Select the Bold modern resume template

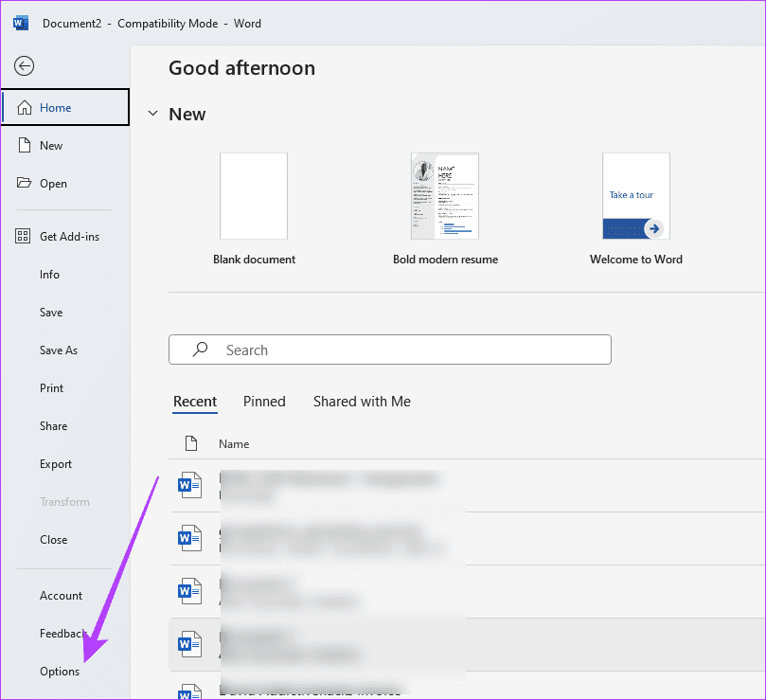445,196
